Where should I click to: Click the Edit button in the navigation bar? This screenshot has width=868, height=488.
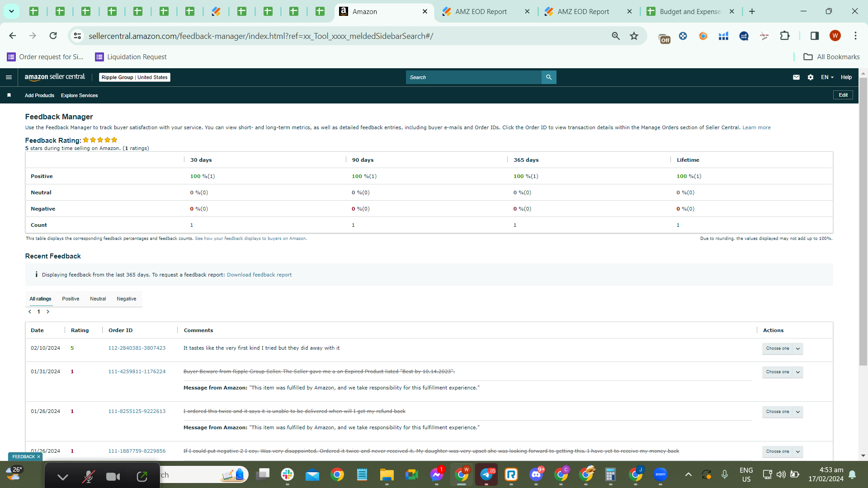tap(843, 95)
